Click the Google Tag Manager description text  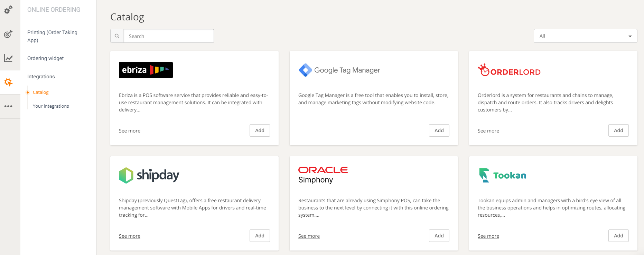[x=373, y=99]
